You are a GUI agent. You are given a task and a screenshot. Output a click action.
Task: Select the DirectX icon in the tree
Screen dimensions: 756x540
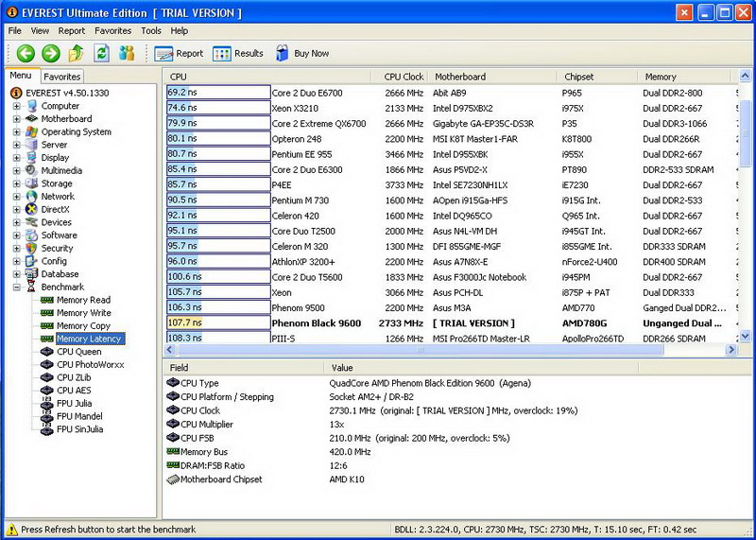(32, 209)
